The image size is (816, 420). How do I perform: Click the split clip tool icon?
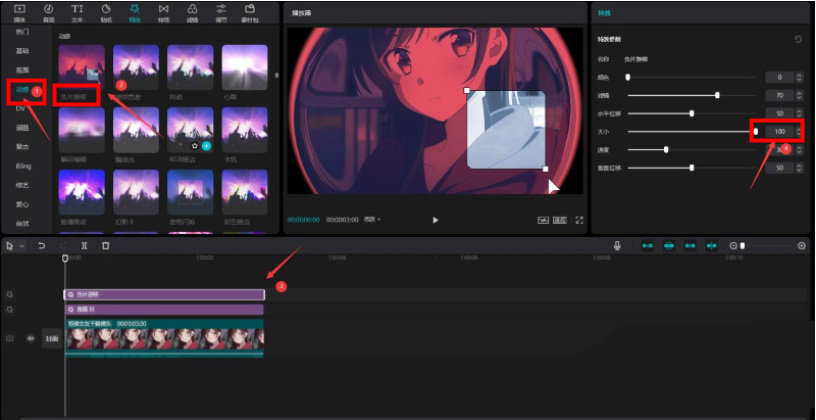[84, 246]
